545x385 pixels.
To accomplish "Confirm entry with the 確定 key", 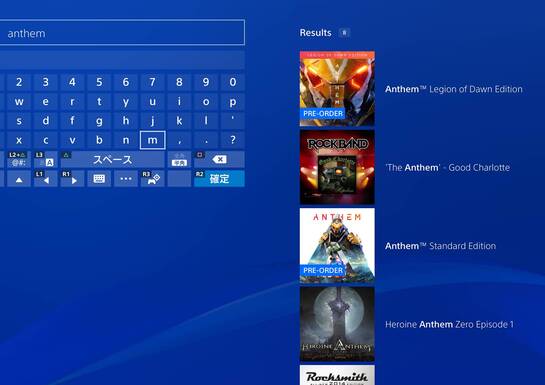I will pos(219,179).
